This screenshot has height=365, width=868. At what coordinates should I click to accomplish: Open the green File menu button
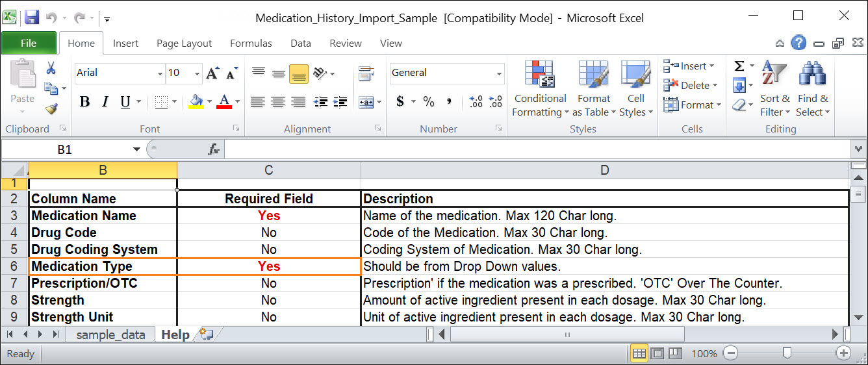pos(29,44)
